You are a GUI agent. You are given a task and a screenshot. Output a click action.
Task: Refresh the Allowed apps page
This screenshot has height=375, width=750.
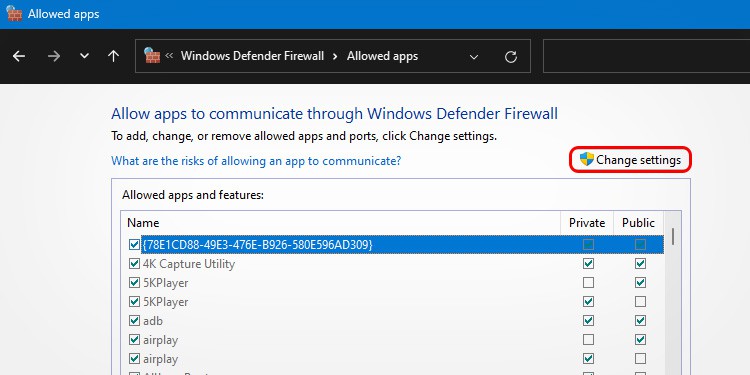click(511, 57)
